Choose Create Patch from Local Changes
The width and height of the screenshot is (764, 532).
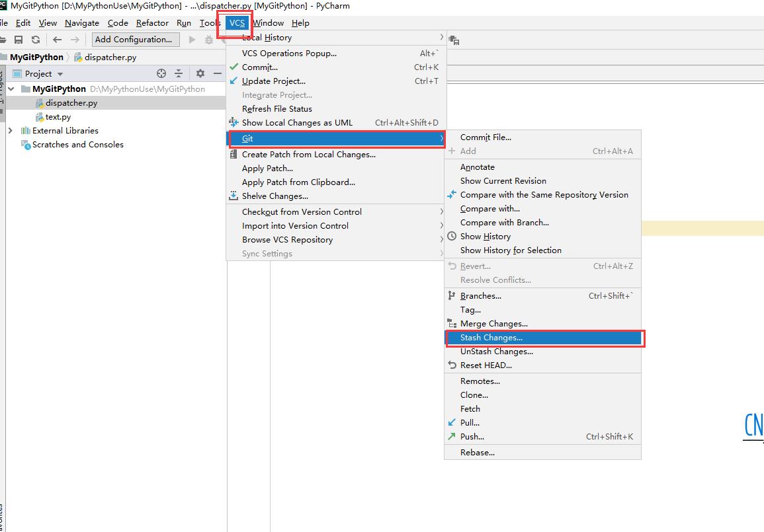tap(336, 154)
